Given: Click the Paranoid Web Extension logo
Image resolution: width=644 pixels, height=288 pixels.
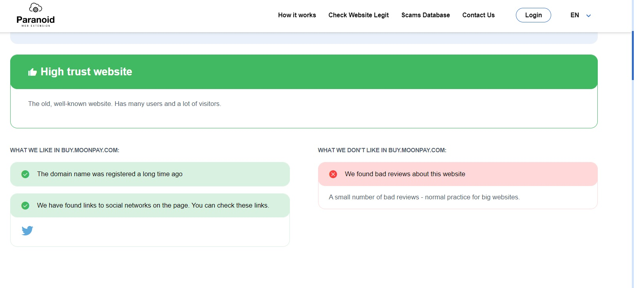Looking at the screenshot, I should pyautogui.click(x=36, y=15).
